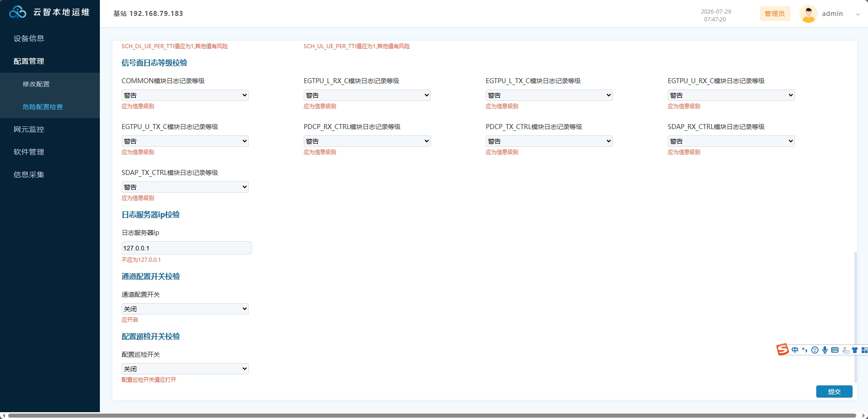This screenshot has height=419, width=868.
Task: Click 通道配置开关校验 section heading
Action: [x=151, y=276]
